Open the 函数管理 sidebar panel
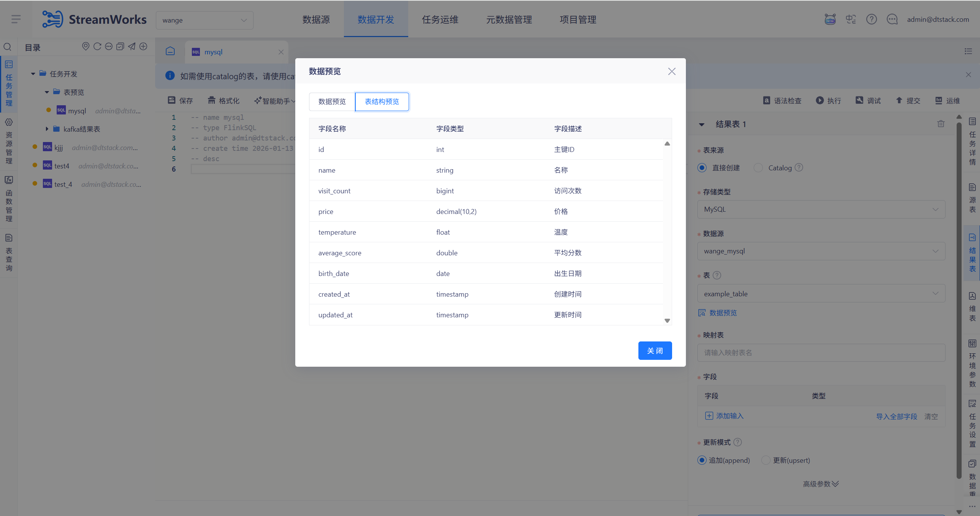This screenshot has height=516, width=980. tap(9, 199)
